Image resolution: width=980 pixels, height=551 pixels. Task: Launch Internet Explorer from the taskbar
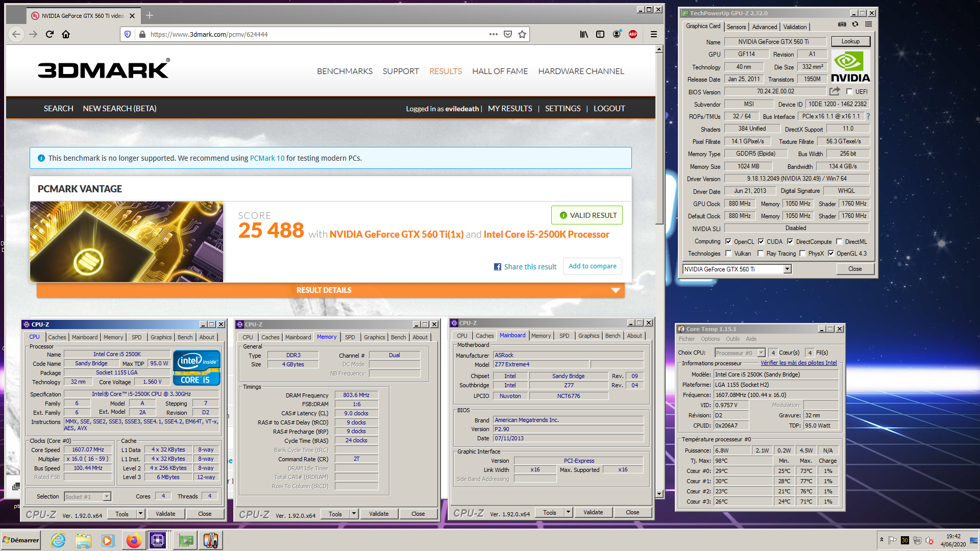tap(58, 540)
